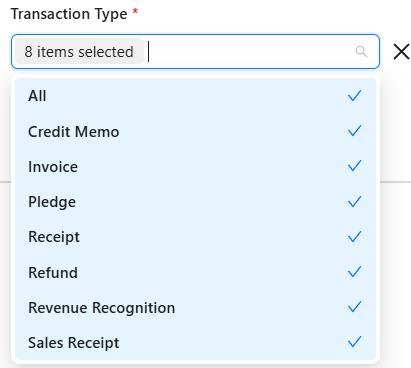Viewport: 411px width, 368px height.
Task: Toggle Receipt transaction type
Action: tap(195, 237)
